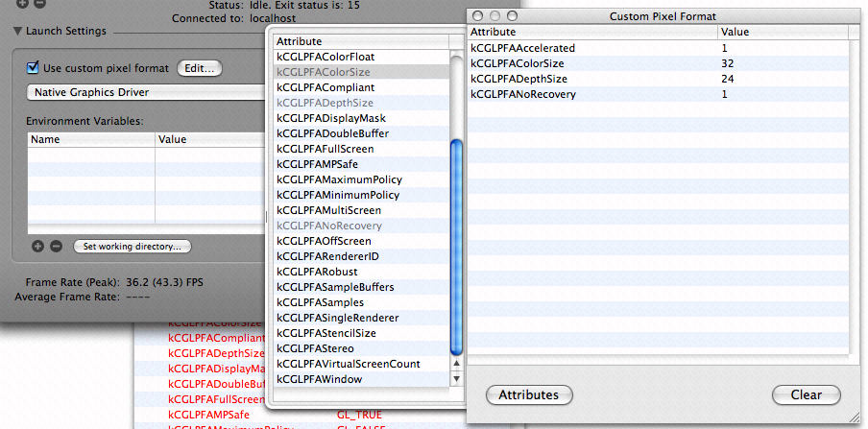Click the kCGLPFADepthSize value 24 cell

[x=726, y=79]
